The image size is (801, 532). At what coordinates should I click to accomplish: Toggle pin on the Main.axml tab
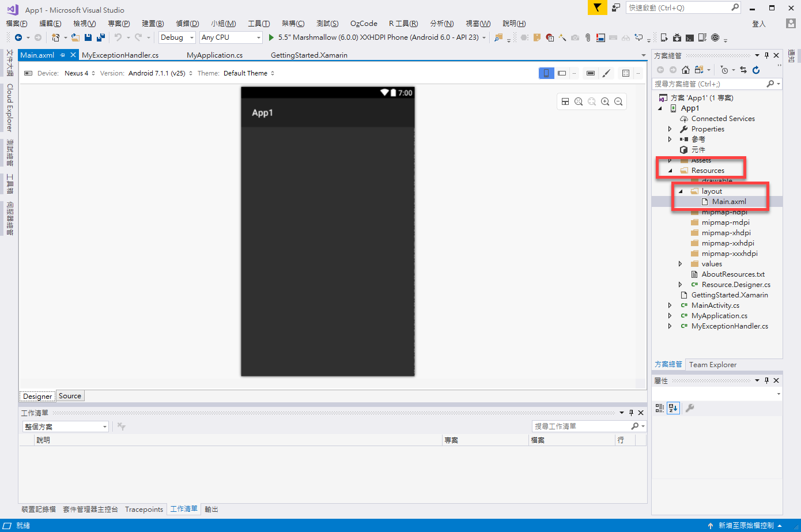tap(62, 55)
